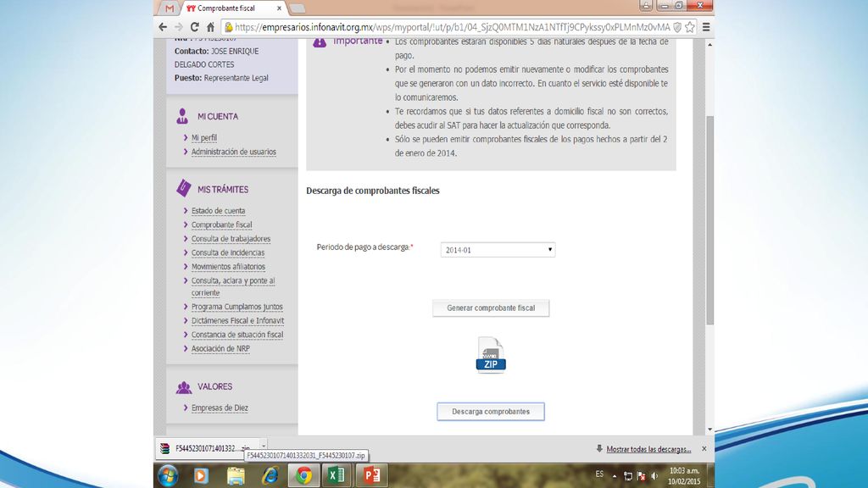Click the ZIP file icon
The image size is (868, 488).
point(491,355)
